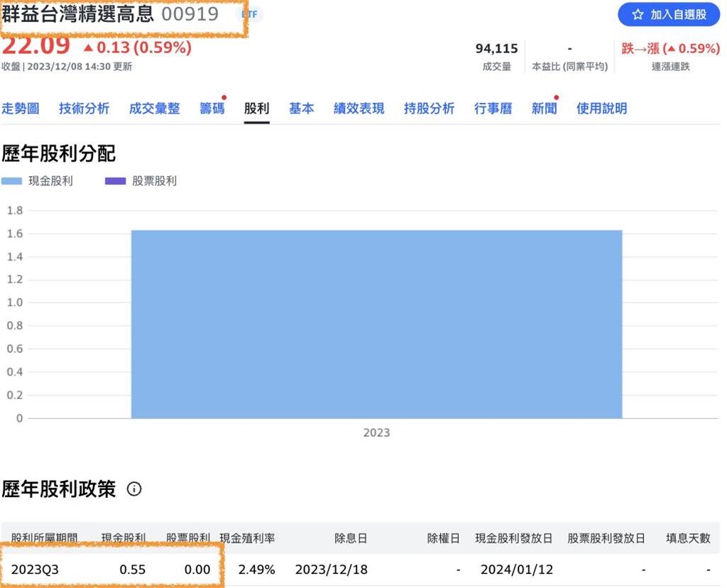Click the 加入自選股 button
Screen dimensions: 727x588
click(x=667, y=14)
